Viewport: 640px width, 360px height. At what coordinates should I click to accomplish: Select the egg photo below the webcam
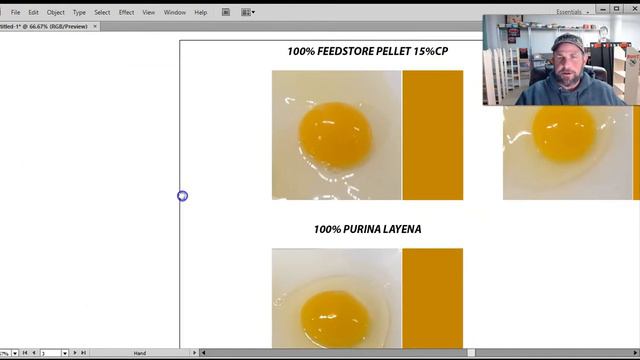click(x=567, y=153)
